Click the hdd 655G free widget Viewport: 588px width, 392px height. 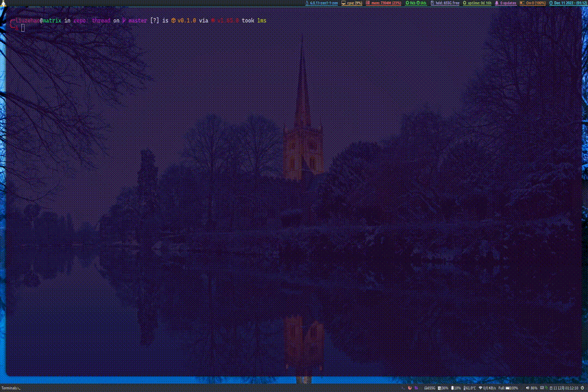click(x=445, y=3)
